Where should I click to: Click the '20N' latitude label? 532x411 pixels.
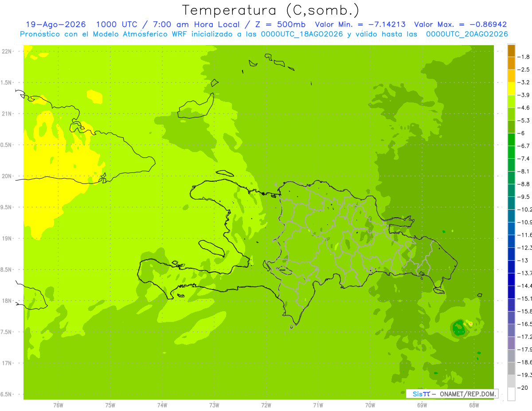[x=8, y=176]
